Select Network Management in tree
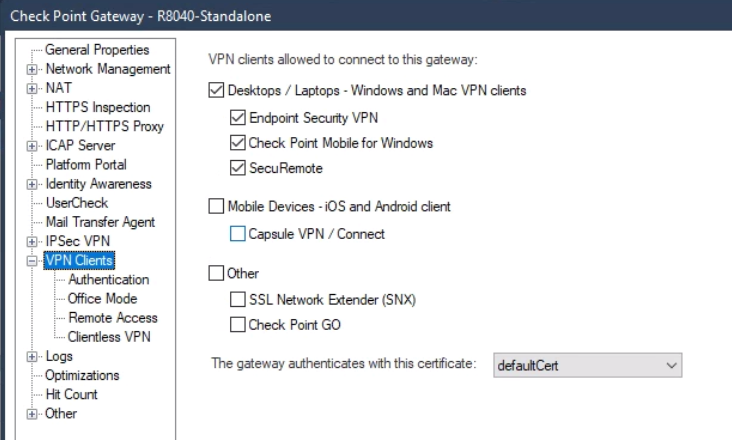 pyautogui.click(x=108, y=69)
